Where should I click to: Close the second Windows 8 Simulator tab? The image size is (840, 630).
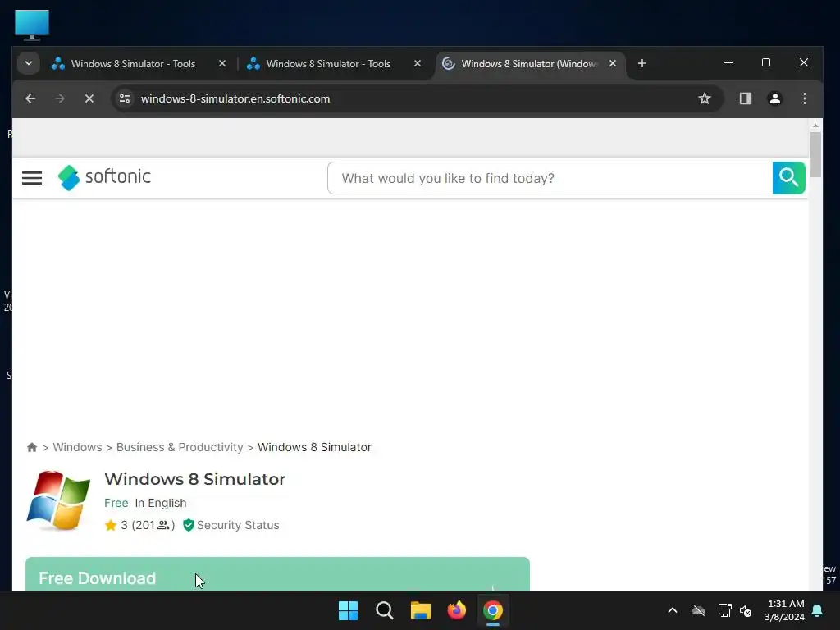pos(418,63)
